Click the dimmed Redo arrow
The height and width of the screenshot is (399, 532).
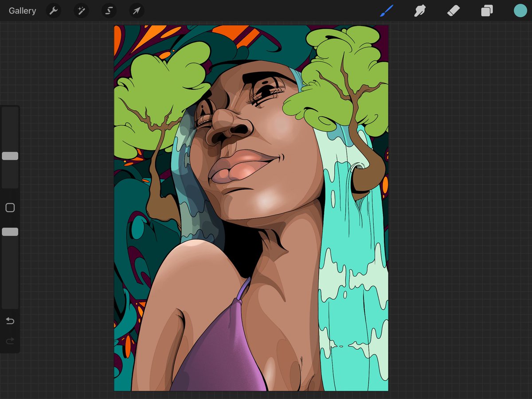[x=10, y=341]
